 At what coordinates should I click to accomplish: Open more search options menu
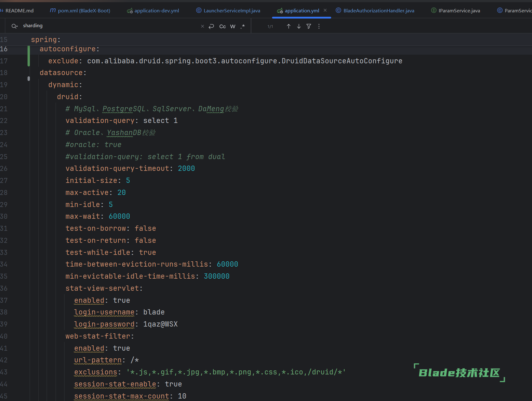click(319, 26)
